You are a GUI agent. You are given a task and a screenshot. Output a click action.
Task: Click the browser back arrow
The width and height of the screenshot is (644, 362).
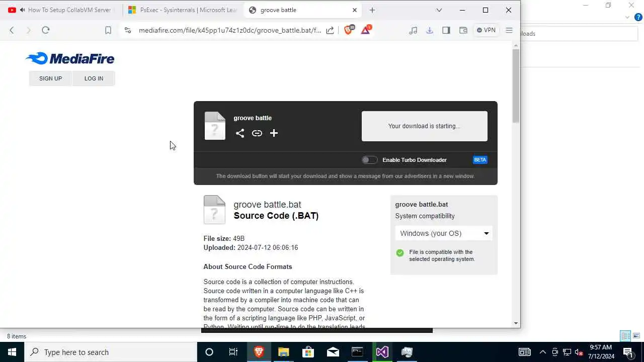point(12,30)
